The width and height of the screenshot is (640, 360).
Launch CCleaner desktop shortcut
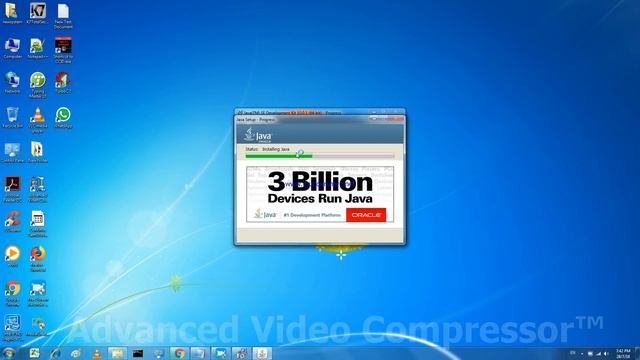[12, 222]
